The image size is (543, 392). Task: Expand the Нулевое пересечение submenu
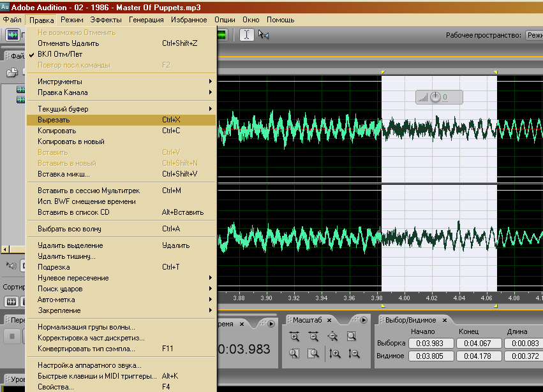click(x=121, y=278)
